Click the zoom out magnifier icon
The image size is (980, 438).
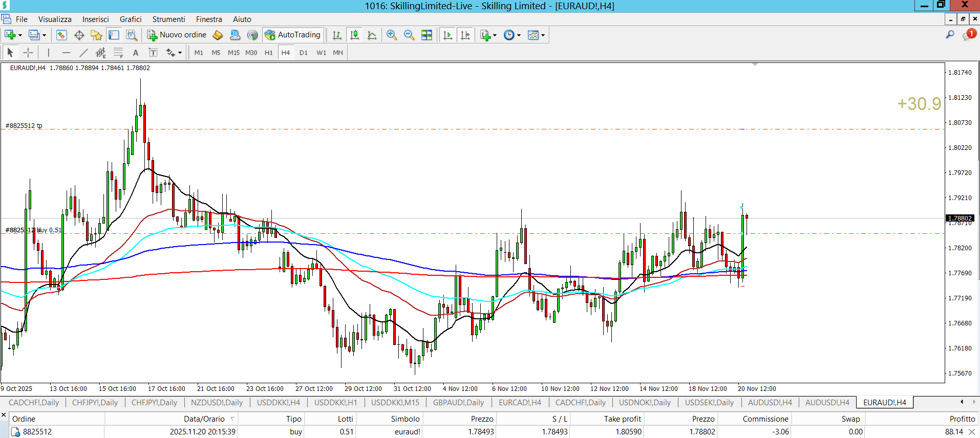409,35
